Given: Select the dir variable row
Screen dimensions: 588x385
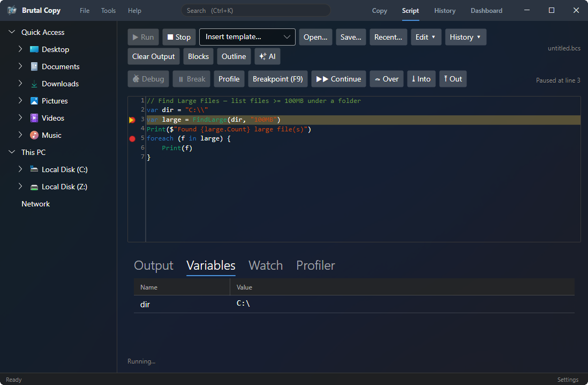Looking at the screenshot, I should tap(354, 304).
